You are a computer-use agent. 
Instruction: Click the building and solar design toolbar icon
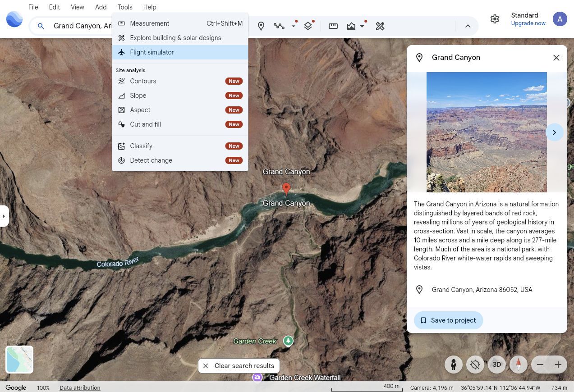pyautogui.click(x=380, y=26)
